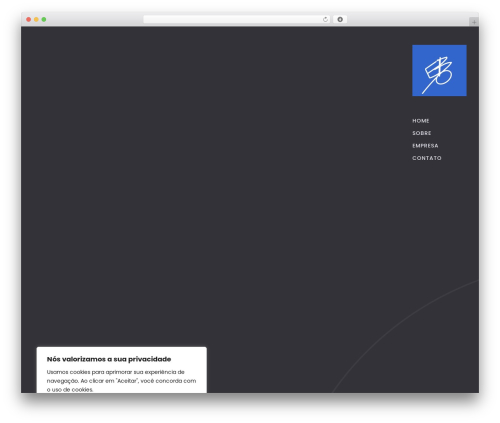This screenshot has height=423, width=500.
Task: Click the round icon button beside address bar
Action: tap(340, 19)
